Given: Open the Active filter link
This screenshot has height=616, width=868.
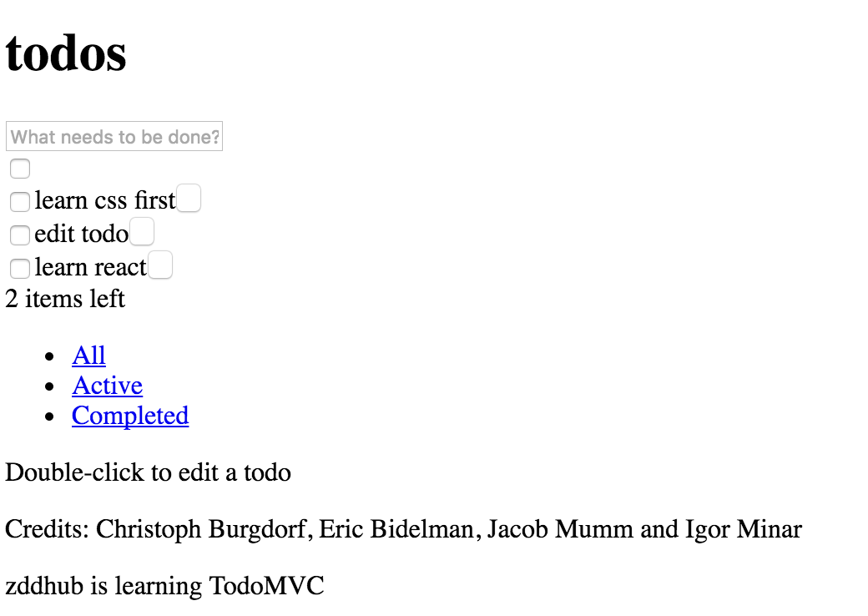Looking at the screenshot, I should tap(107, 385).
